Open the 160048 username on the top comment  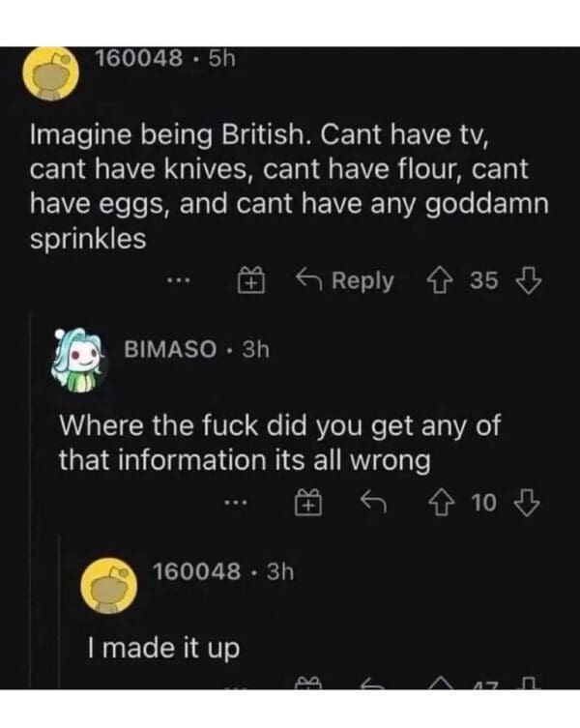pyautogui.click(x=138, y=59)
